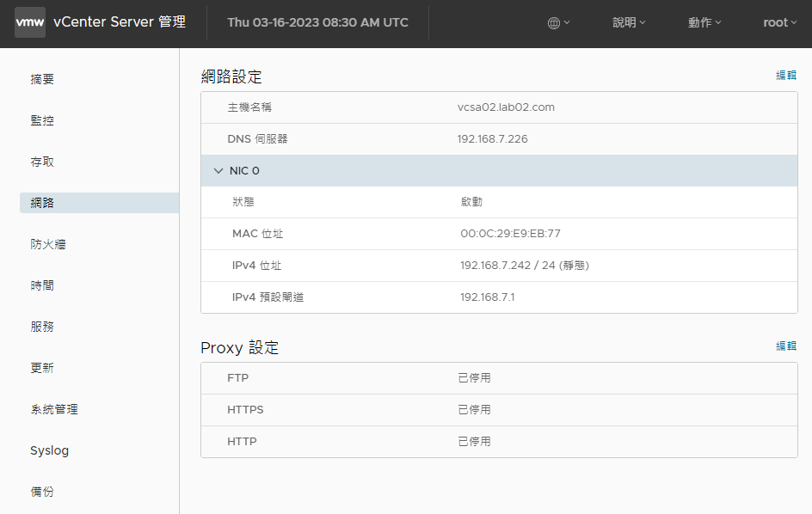Click HTTP status 已停用

pos(474,442)
